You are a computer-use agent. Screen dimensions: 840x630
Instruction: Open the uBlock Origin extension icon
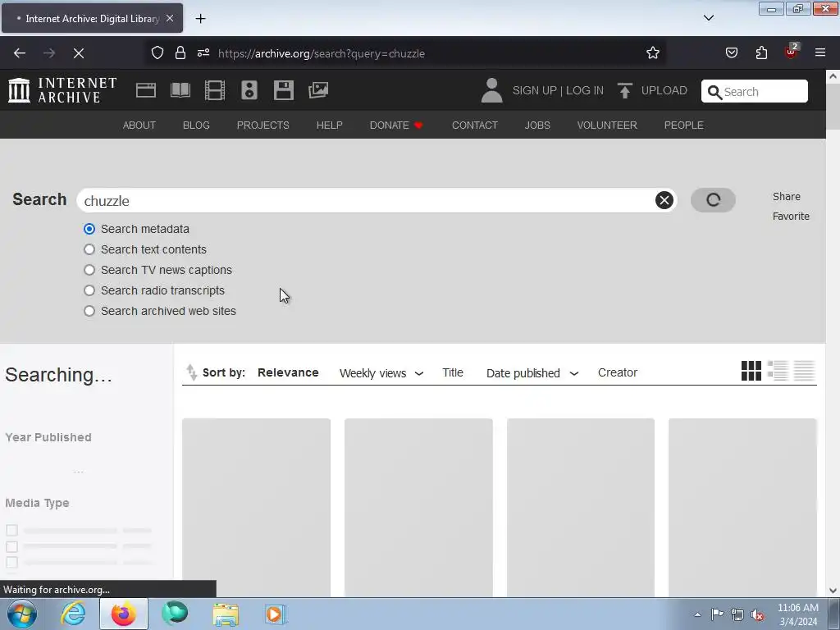791,52
